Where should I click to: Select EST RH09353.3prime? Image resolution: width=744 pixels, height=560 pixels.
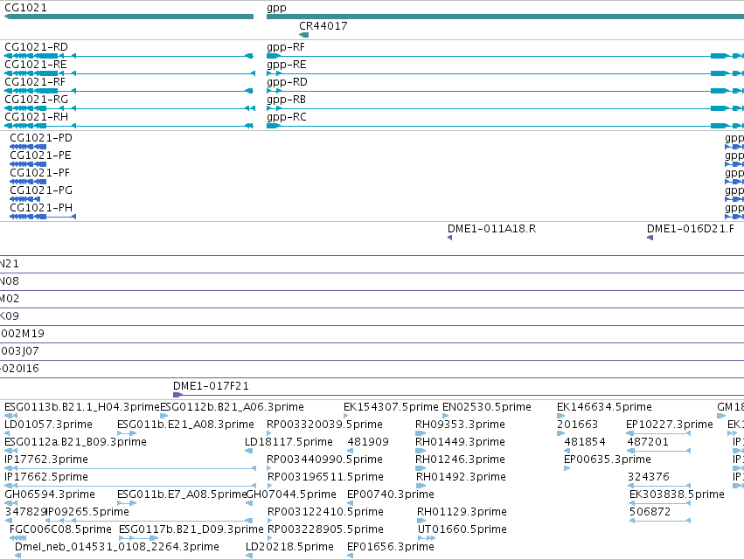point(460,425)
